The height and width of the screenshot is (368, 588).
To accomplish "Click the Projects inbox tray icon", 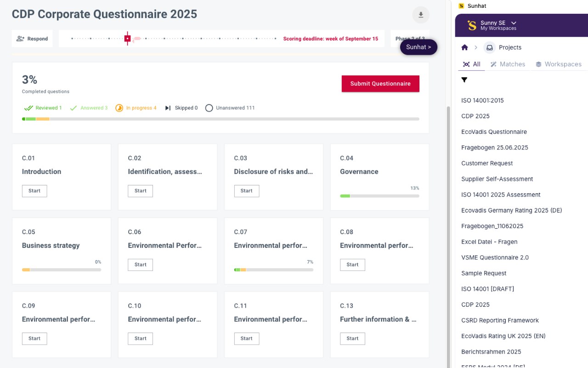I will [490, 47].
